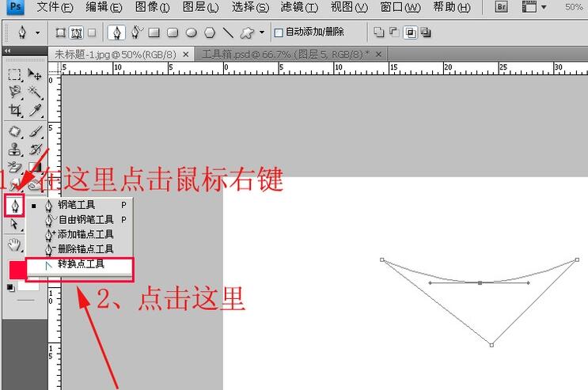Select the Pen tool in toolbox
Viewport: 588px width, 390px height.
[x=15, y=206]
